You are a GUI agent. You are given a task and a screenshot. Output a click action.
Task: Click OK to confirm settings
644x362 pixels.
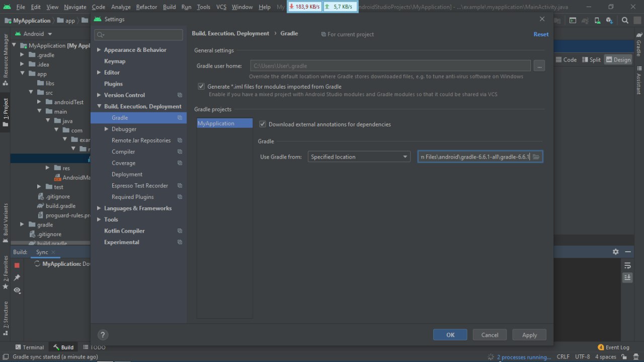point(450,335)
